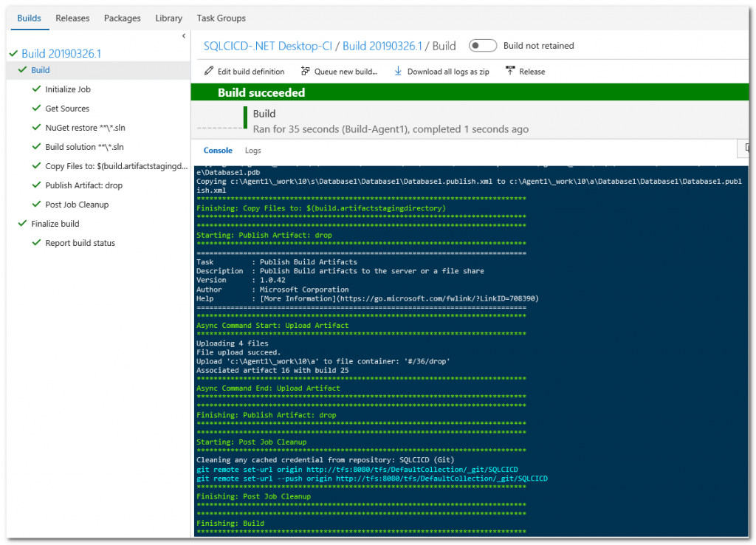The image size is (756, 545).
Task: Click the 'Version : 1.0.42' console line
Action: (x=241, y=280)
